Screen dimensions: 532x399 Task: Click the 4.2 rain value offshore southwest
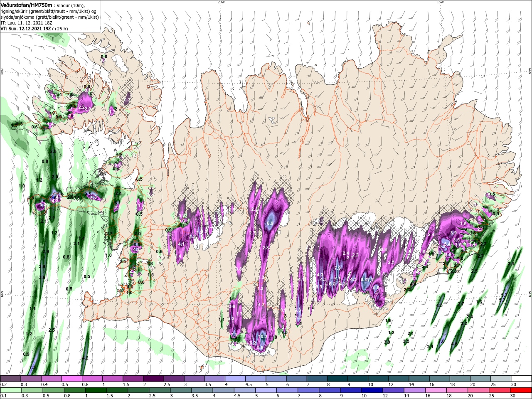click(x=86, y=358)
